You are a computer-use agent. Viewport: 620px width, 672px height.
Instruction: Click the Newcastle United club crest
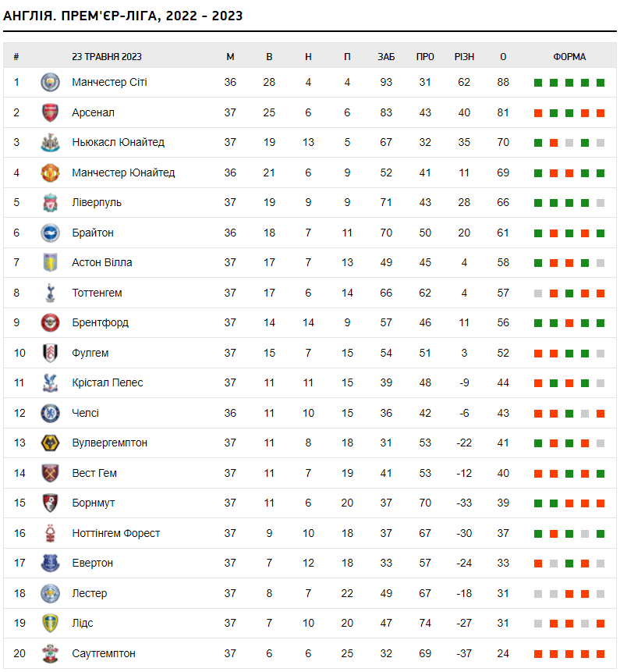click(x=50, y=142)
